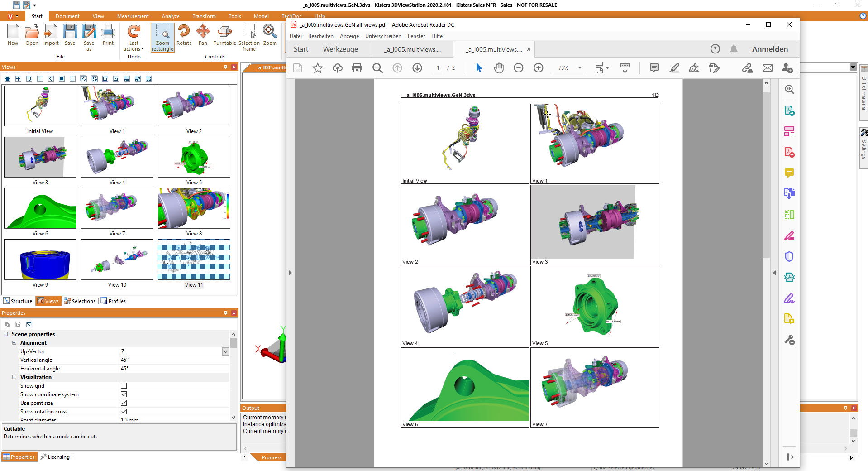868x471 pixels.
Task: Open the Bearbeiten menu in Acrobat
Action: [x=320, y=36]
